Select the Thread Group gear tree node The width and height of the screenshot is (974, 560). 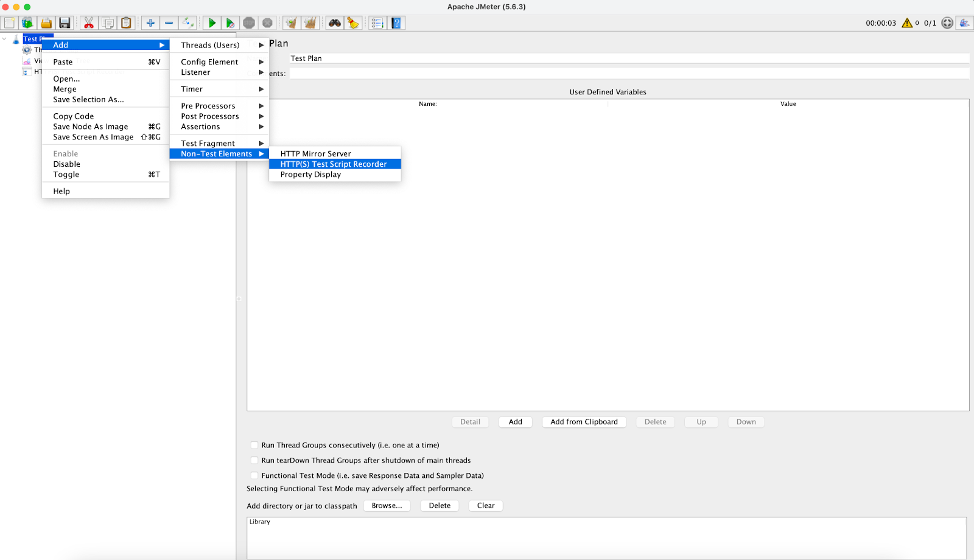click(27, 50)
